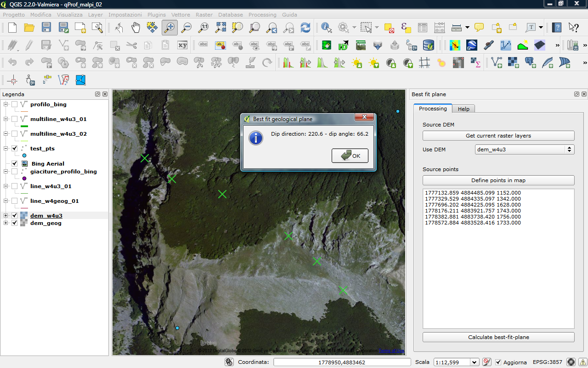Select the Pan Map hand tool
This screenshot has width=588, height=368.
136,27
